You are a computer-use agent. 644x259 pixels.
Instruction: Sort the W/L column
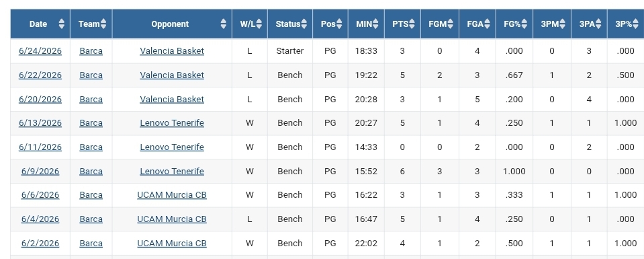pyautogui.click(x=259, y=24)
